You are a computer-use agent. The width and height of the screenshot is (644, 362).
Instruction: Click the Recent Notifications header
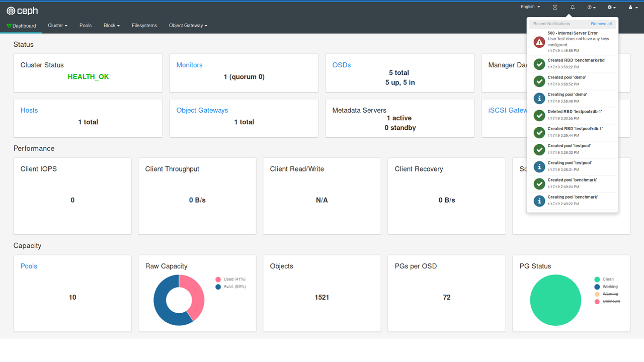click(x=552, y=24)
